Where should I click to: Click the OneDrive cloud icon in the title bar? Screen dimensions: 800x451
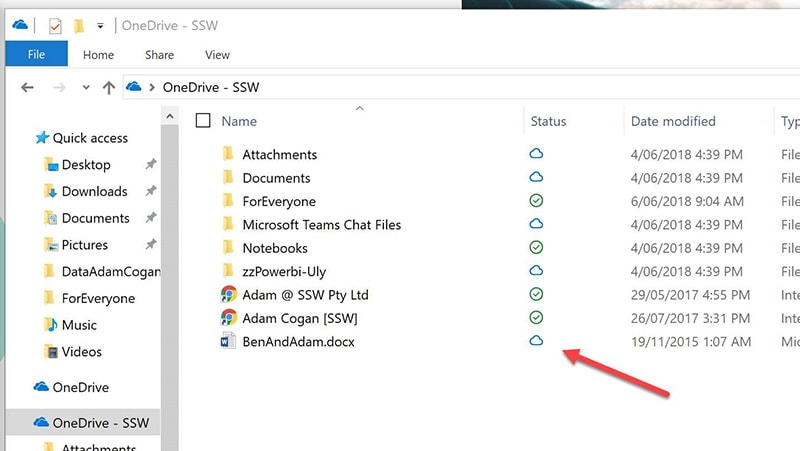coord(20,25)
